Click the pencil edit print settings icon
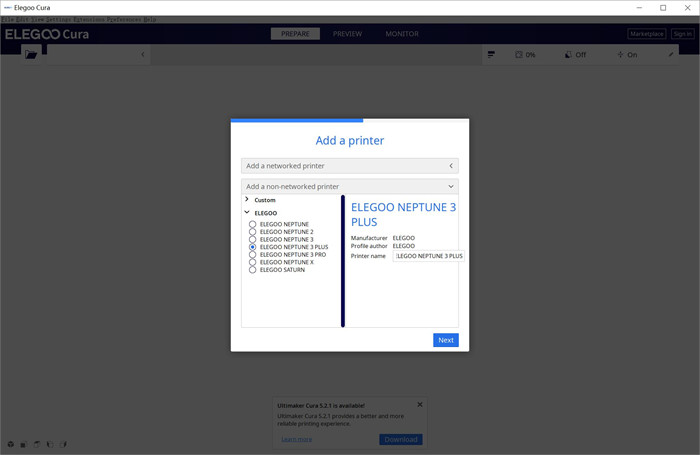The width and height of the screenshot is (700, 455). (x=671, y=54)
